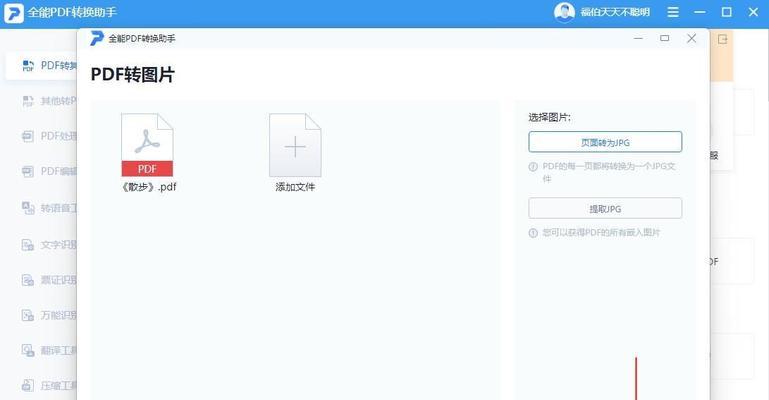The width and height of the screenshot is (769, 400).
Task: Maximize the PDF转图片 dialog
Action: 665,38
